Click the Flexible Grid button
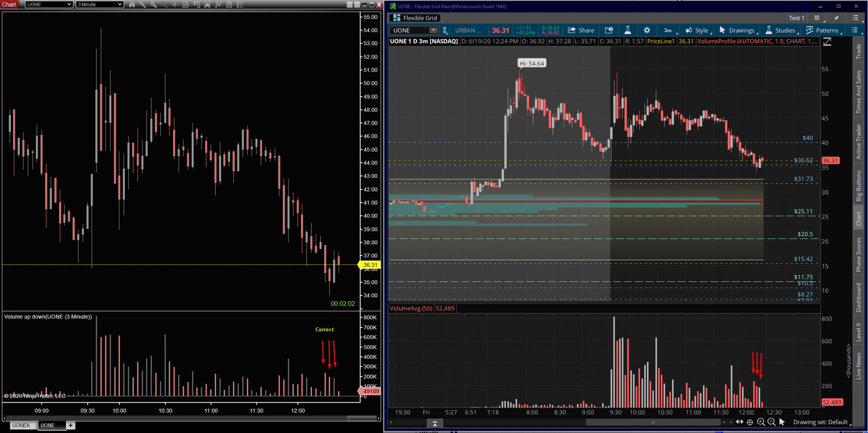868x433 pixels. [x=415, y=18]
